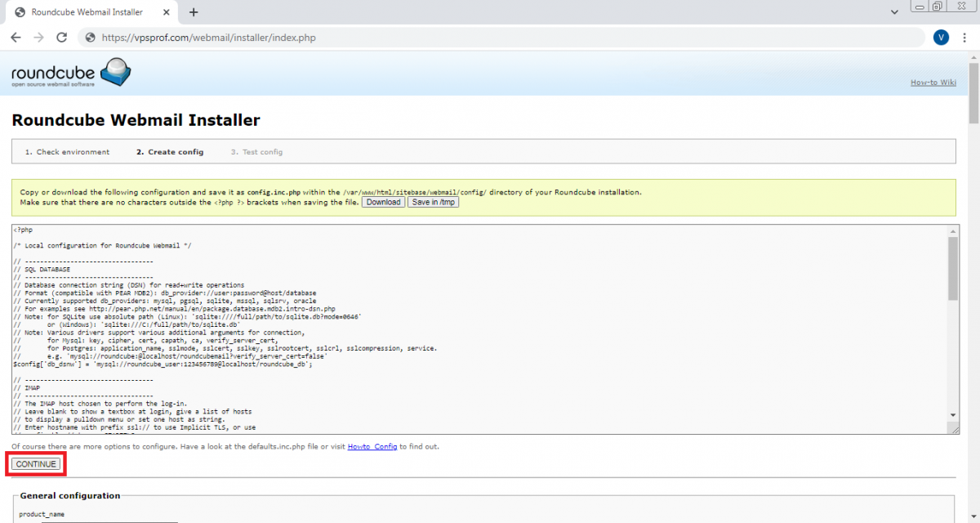980x523 pixels.
Task: Click the Download button
Action: 383,202
